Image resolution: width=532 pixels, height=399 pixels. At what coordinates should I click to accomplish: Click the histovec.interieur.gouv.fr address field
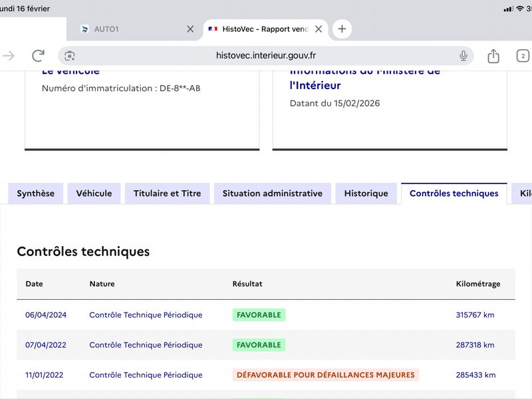(x=266, y=56)
